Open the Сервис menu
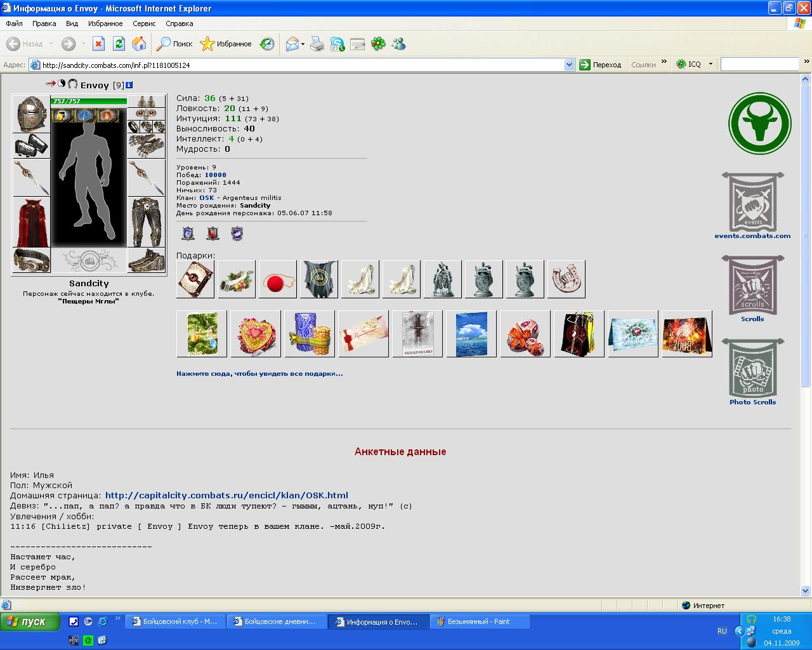Screen dimensions: 812x650 (144, 23)
